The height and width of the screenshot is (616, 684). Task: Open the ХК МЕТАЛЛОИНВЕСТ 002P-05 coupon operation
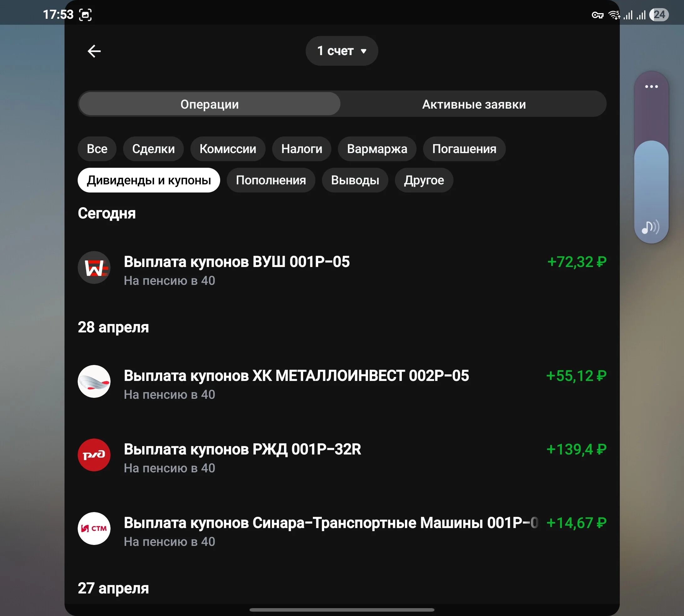pos(342,384)
